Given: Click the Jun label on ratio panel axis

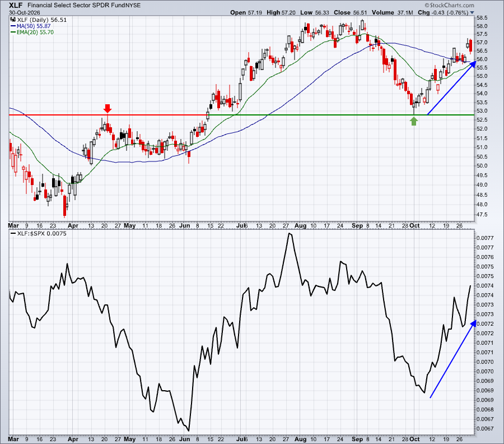Looking at the screenshot, I should pyautogui.click(x=184, y=439).
